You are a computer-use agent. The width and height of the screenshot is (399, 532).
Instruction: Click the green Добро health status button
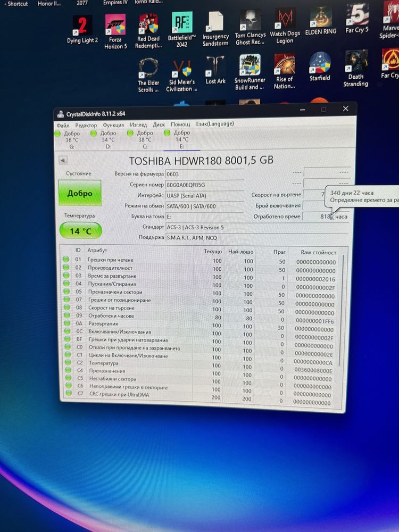80,193
